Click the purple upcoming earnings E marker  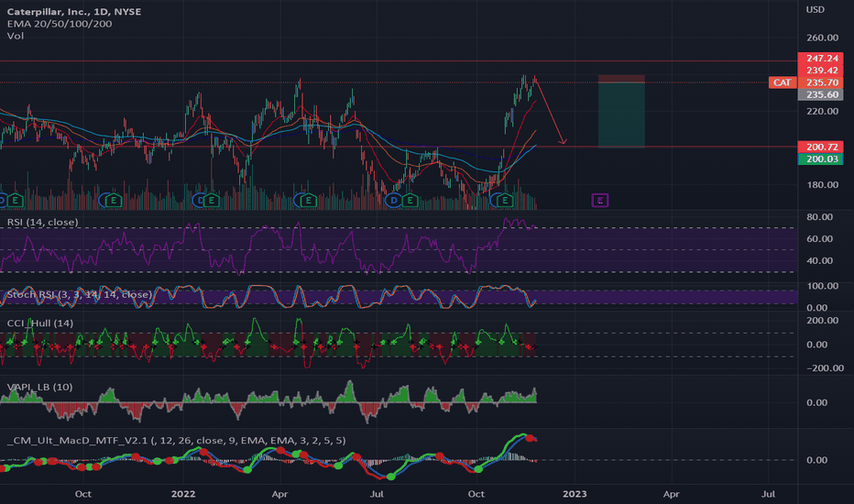599,201
